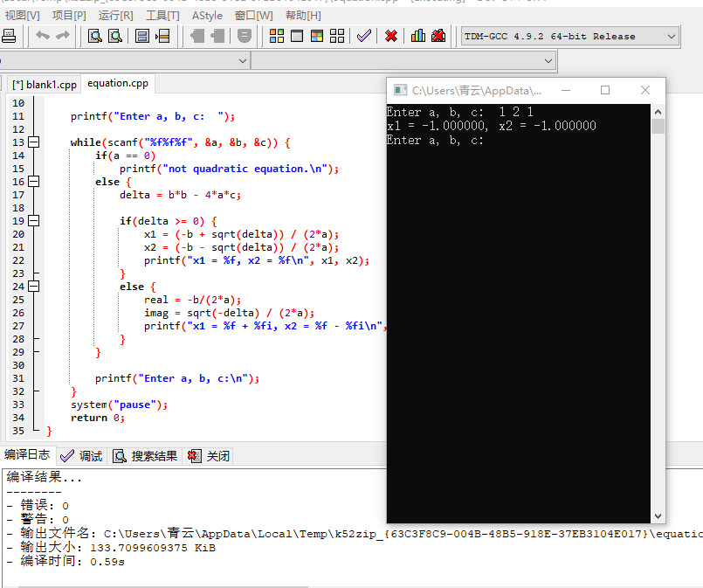Viewport: 703px width, 588px height.
Task: Open the 搜索结果 panel tab
Action: (145, 456)
